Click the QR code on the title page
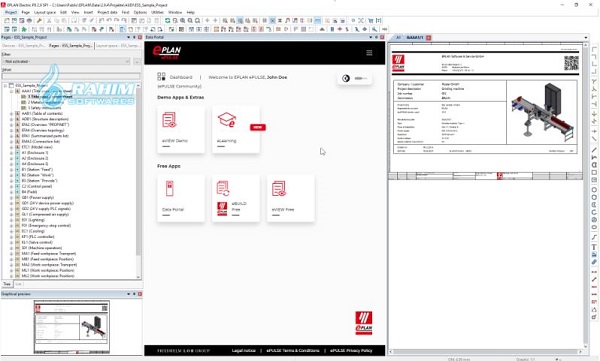The image size is (600, 361). pyautogui.click(x=571, y=63)
